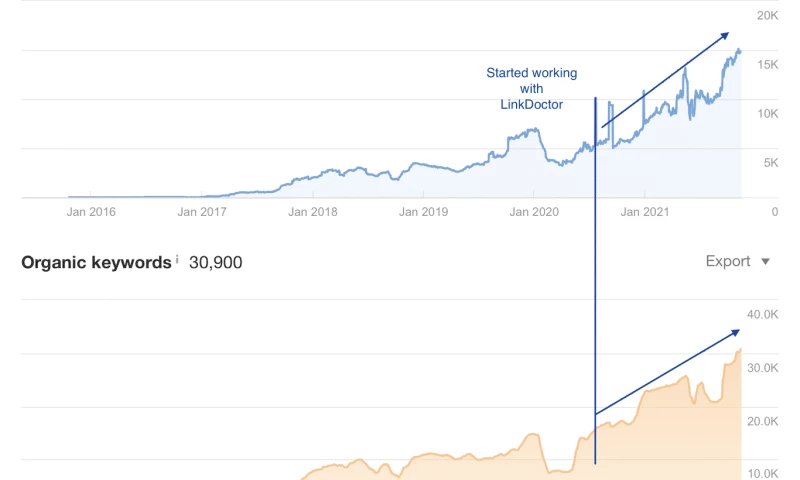Screen dimensions: 800x480
Task: Click the 20.0K y-axis label
Action: click(764, 421)
